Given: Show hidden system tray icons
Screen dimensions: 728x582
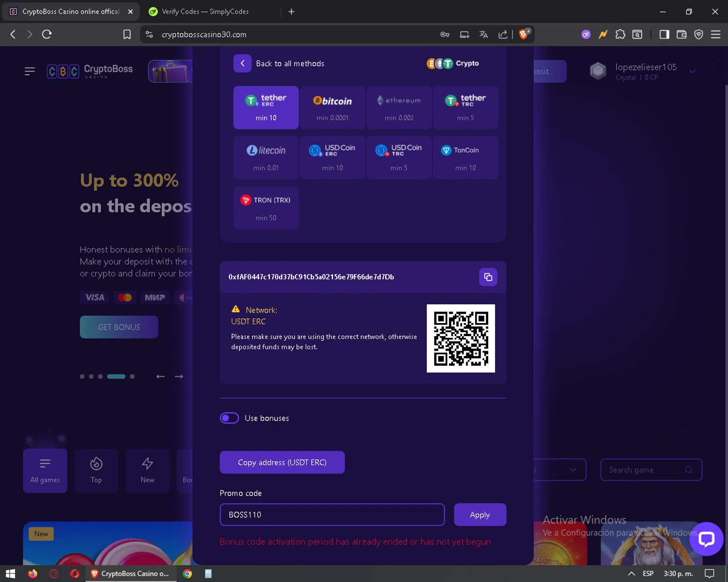Looking at the screenshot, I should tap(631, 574).
